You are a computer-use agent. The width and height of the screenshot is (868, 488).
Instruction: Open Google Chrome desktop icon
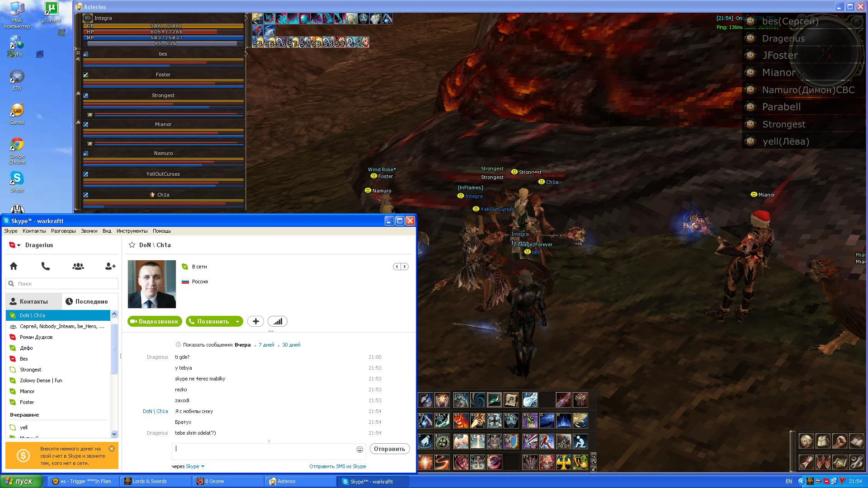(x=17, y=150)
